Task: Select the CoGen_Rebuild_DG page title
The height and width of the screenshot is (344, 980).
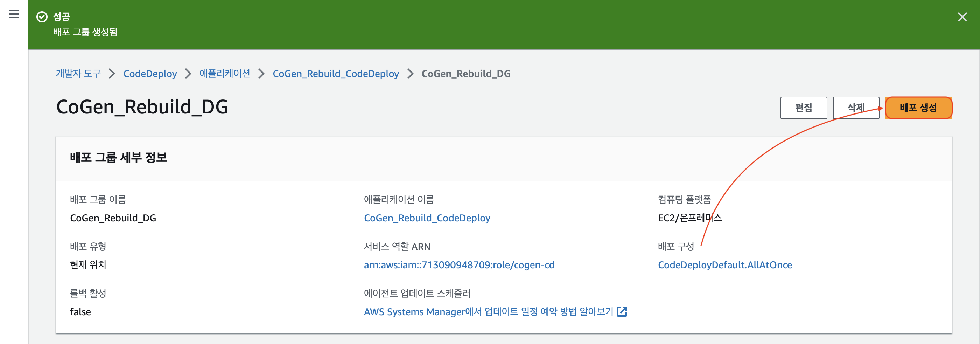Action: point(142,106)
